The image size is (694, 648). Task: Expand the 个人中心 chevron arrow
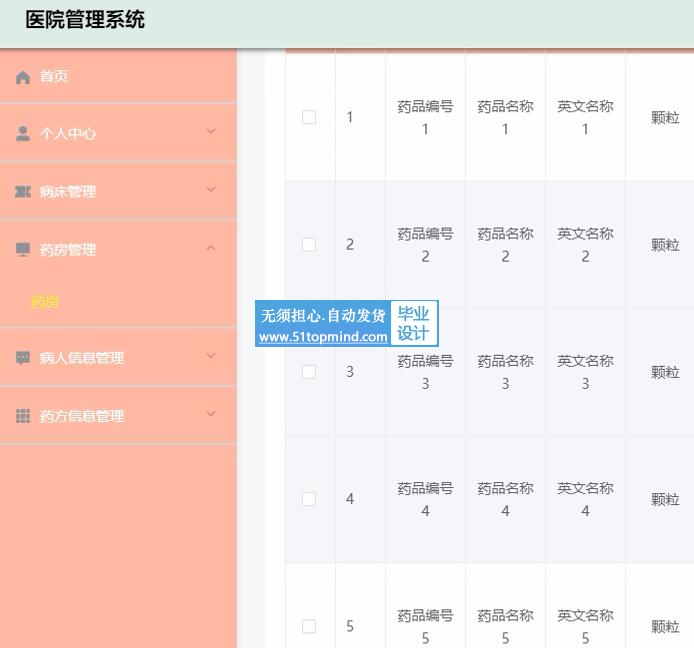(210, 132)
